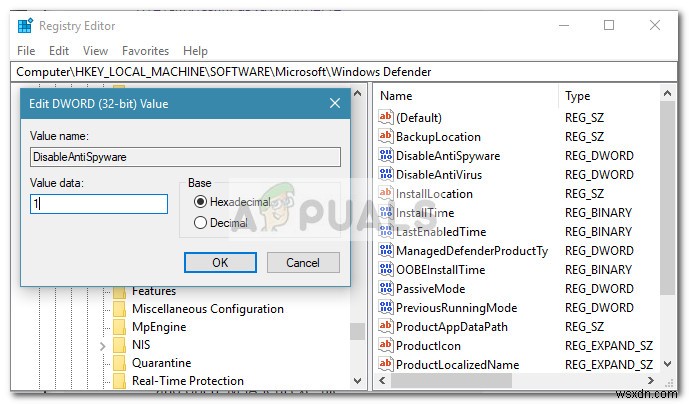The width and height of the screenshot is (689, 404).
Task: Click the horizontal scroll left arrow
Action: tap(382, 381)
